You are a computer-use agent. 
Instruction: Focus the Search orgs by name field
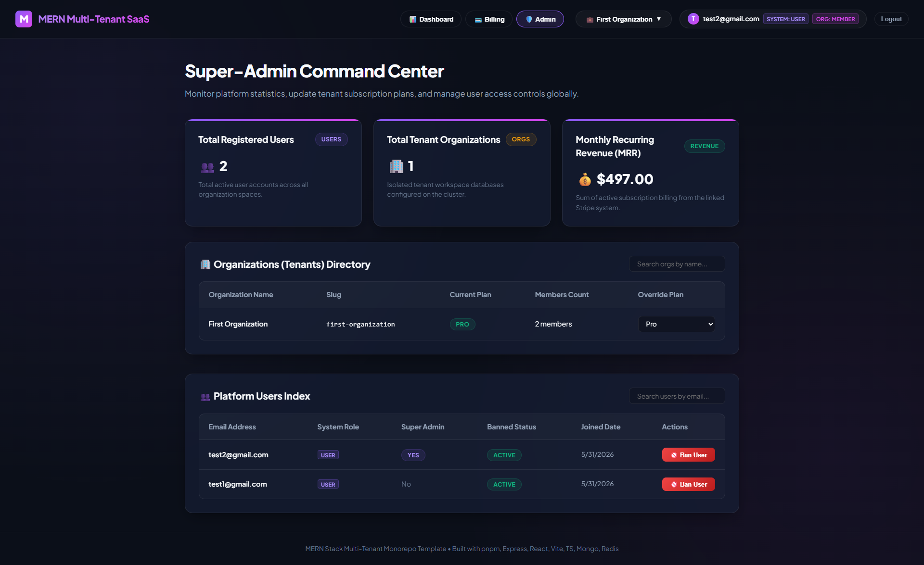coord(677,264)
